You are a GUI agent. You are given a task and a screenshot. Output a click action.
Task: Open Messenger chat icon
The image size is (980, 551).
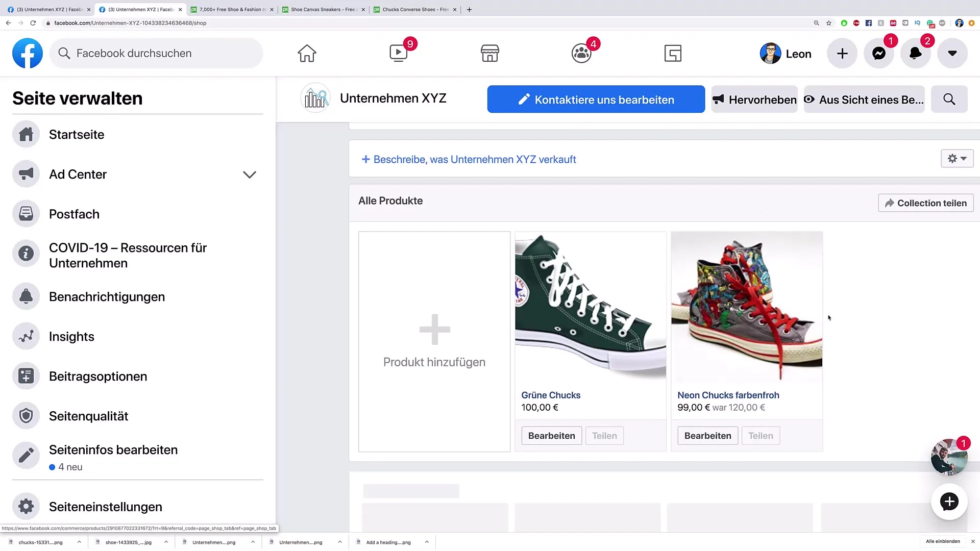(x=879, y=53)
